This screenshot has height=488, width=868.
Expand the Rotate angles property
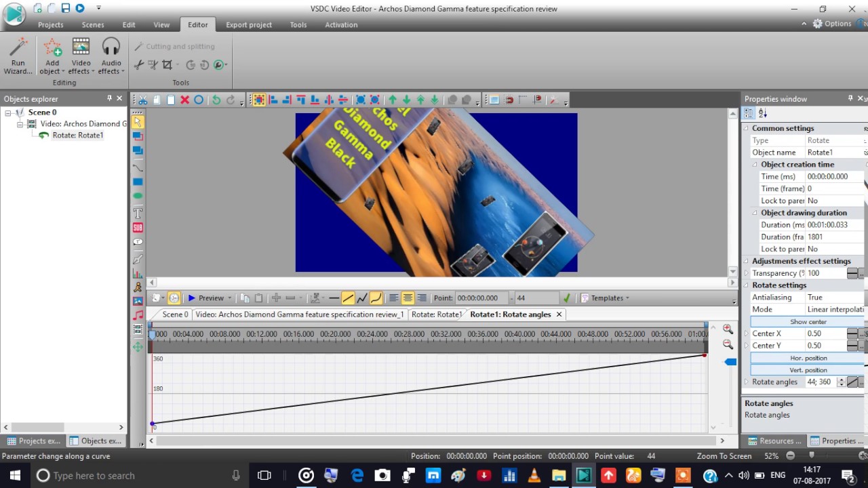click(747, 382)
